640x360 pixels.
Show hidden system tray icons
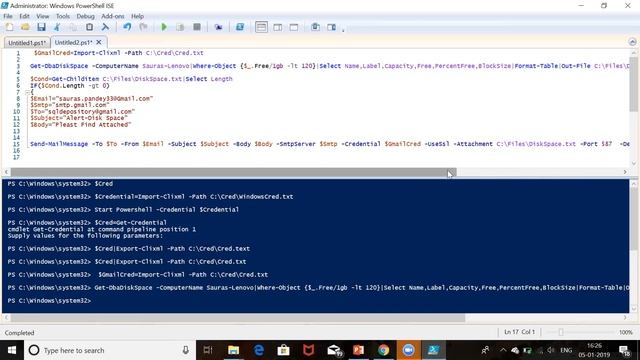[x=503, y=350]
